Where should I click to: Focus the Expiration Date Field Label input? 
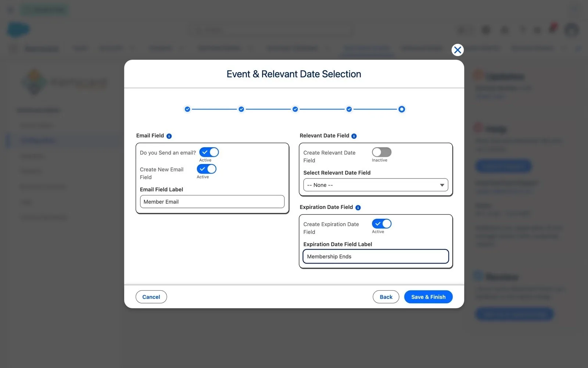376,256
